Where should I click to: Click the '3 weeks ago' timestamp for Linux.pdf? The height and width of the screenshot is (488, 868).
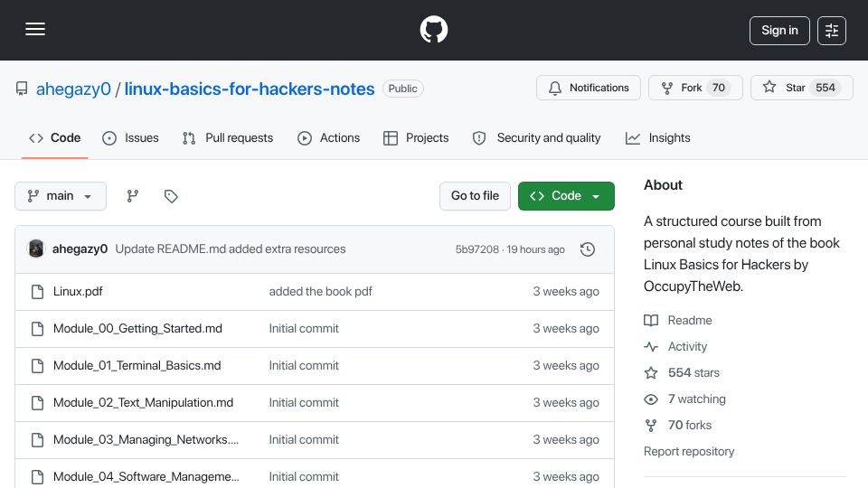[x=566, y=292]
